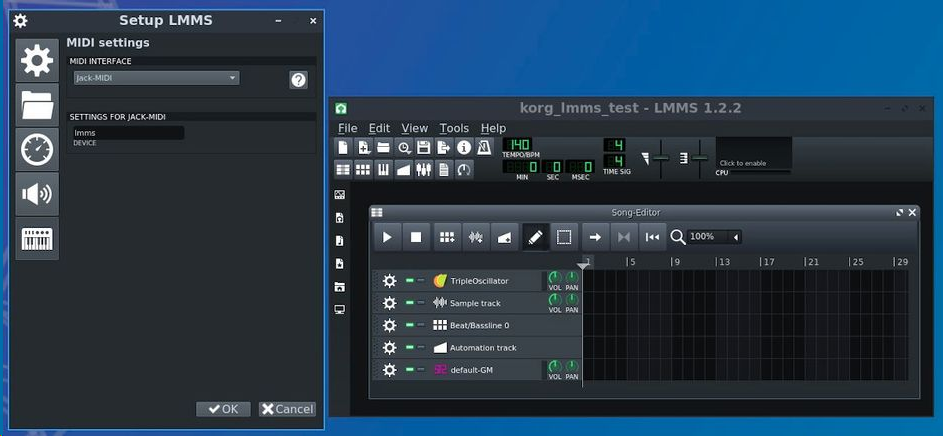The height and width of the screenshot is (436, 943).
Task: Click the master volume slider
Action: coord(661,158)
